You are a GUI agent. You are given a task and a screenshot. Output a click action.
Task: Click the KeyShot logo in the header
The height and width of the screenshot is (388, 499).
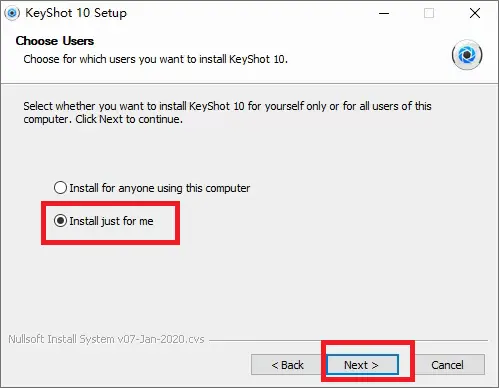pyautogui.click(x=467, y=55)
